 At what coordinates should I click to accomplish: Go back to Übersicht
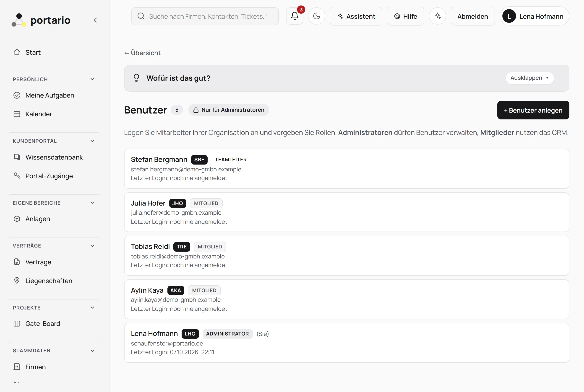(142, 53)
